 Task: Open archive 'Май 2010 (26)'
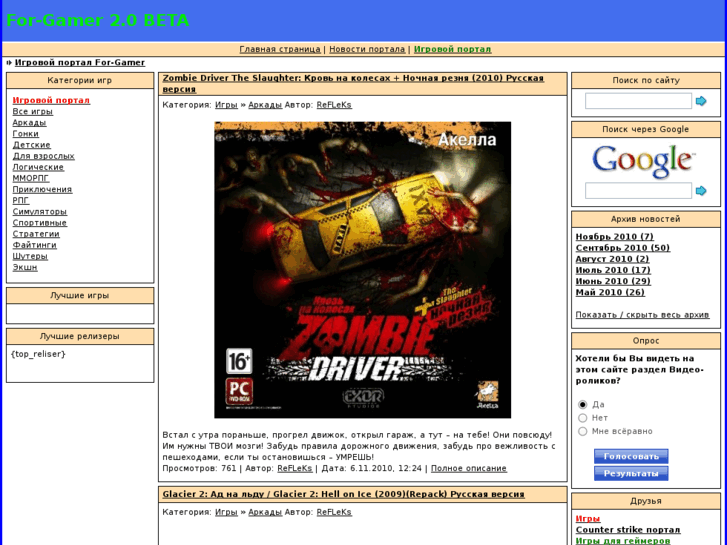[610, 293]
